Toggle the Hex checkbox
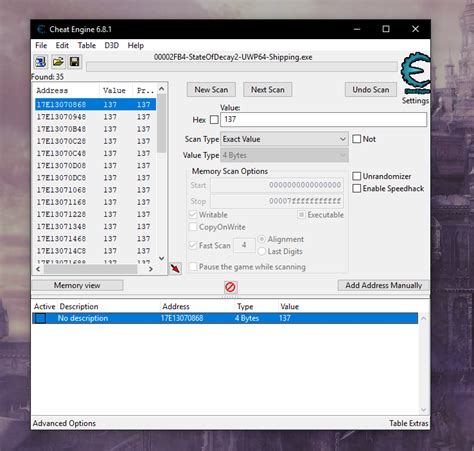The width and height of the screenshot is (474, 451). tap(214, 120)
